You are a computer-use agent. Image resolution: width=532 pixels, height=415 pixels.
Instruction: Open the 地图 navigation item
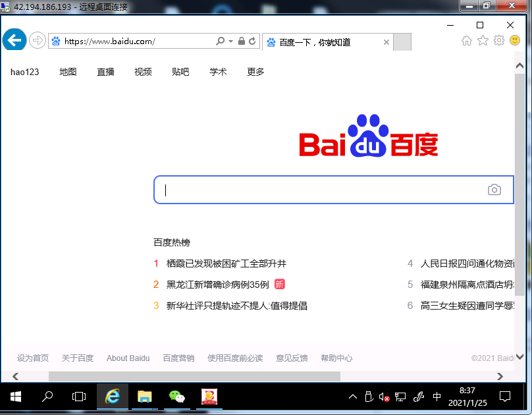[x=68, y=72]
